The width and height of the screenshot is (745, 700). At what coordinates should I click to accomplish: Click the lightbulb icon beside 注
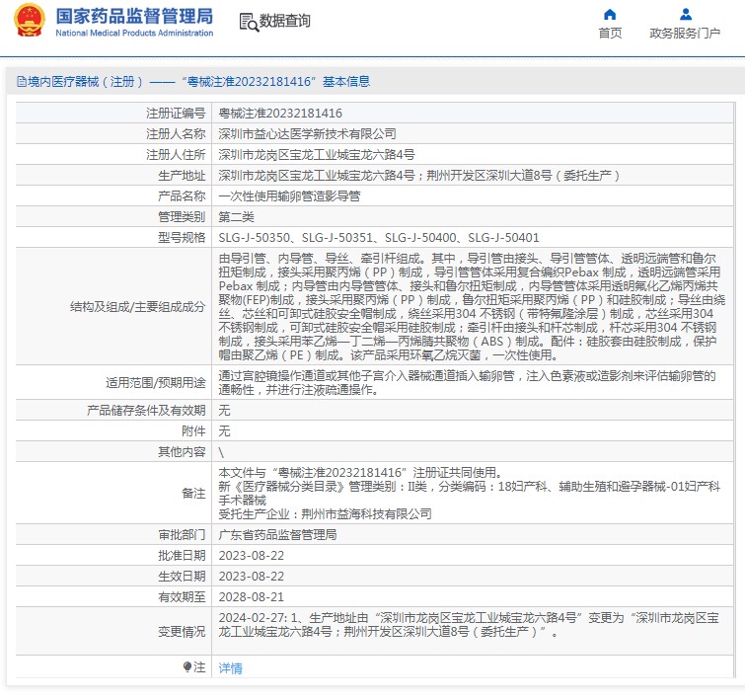pyautogui.click(x=187, y=667)
